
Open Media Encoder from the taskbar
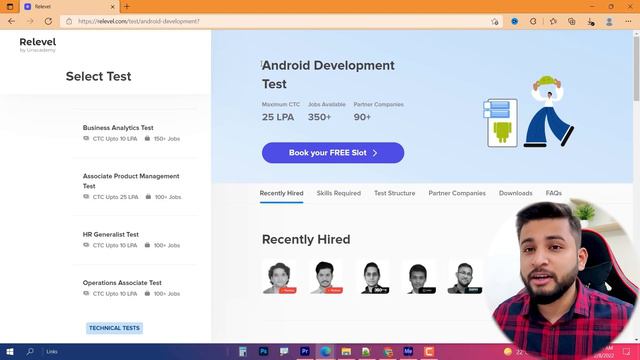[x=408, y=351]
